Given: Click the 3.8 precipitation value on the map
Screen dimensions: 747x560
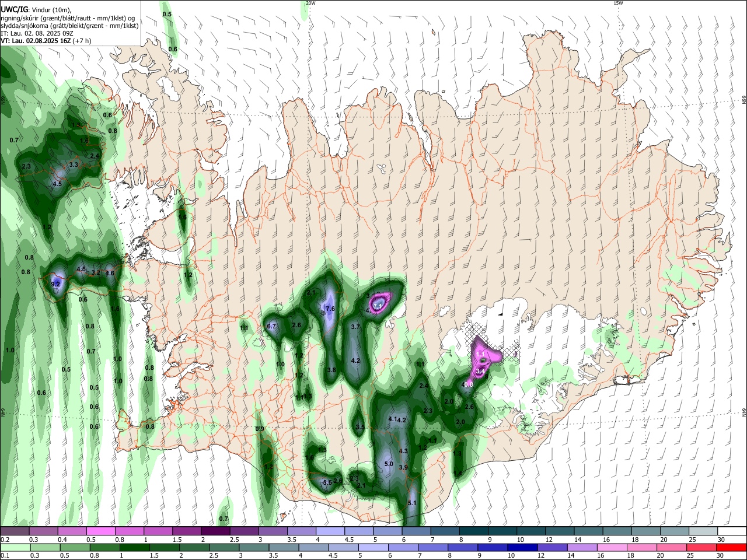Looking at the screenshot, I should [331, 370].
